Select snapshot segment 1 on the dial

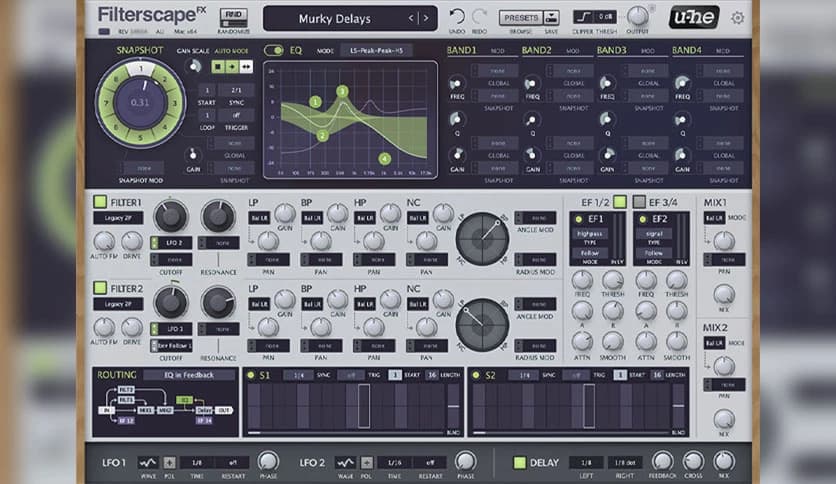coord(141,68)
